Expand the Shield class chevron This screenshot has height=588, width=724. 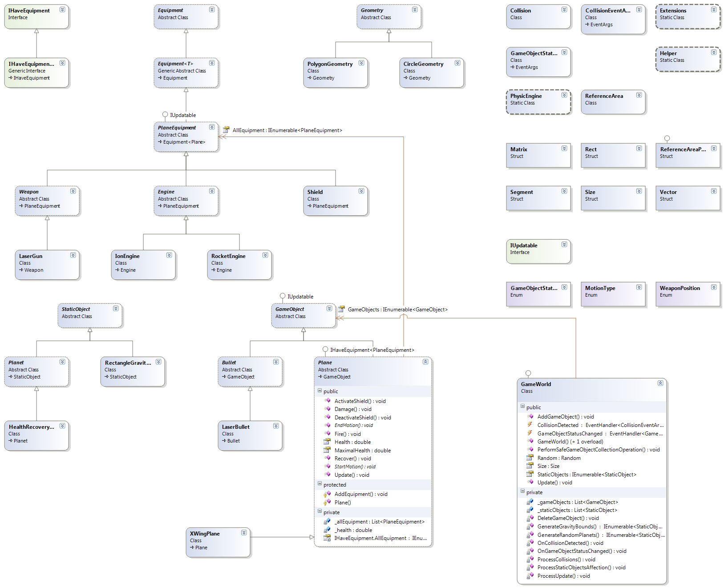(361, 191)
